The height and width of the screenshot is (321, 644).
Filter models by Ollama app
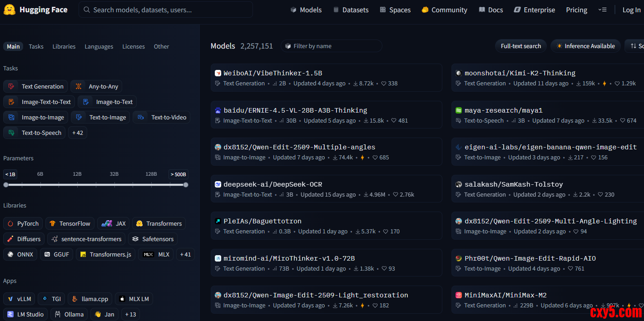[69, 314]
